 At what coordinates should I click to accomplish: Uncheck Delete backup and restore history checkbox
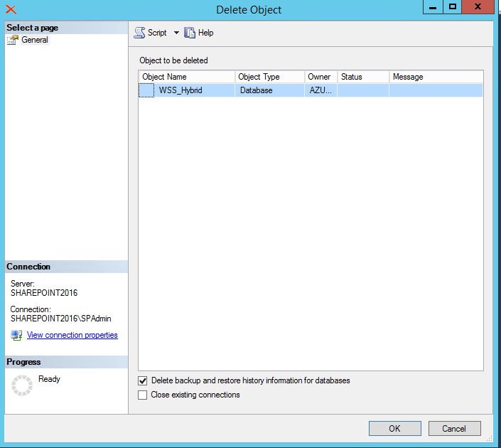pos(143,380)
